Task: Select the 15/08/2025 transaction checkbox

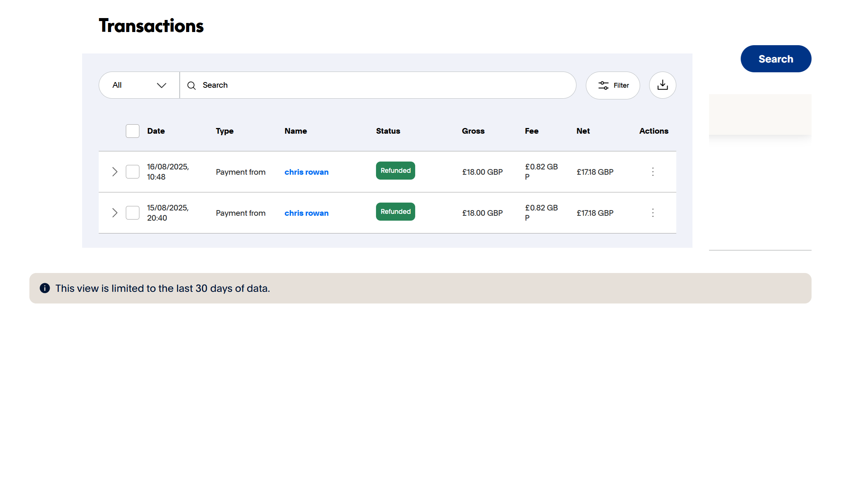Action: coord(133,213)
